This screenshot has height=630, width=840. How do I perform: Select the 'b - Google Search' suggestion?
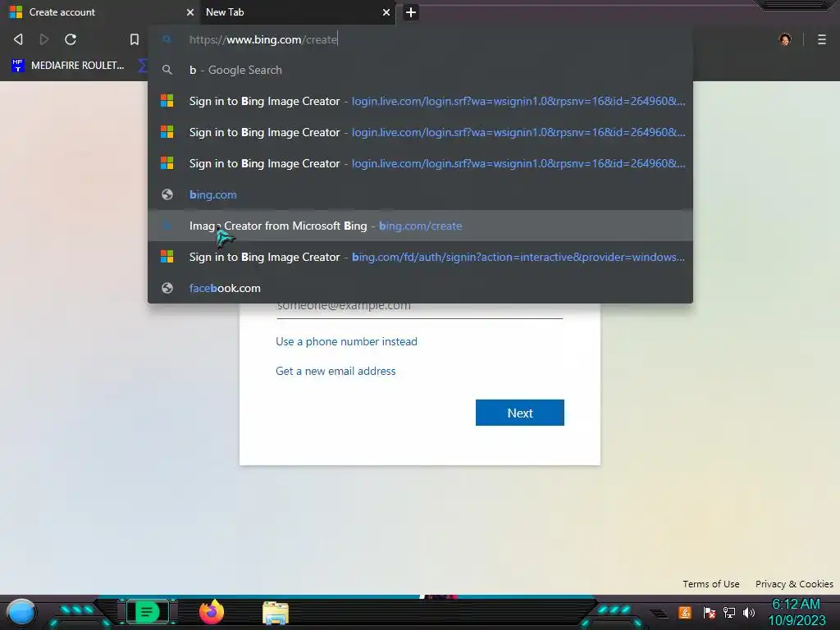421,71
